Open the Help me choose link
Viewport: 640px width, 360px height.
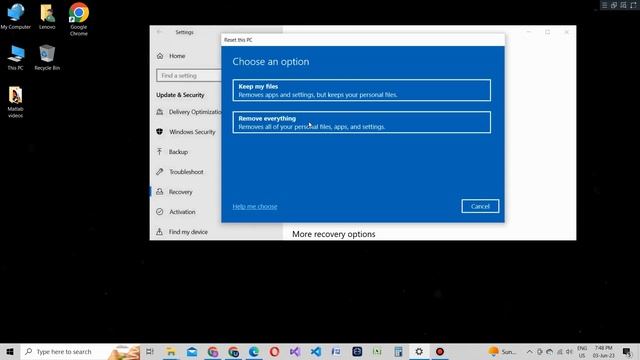coord(255,207)
